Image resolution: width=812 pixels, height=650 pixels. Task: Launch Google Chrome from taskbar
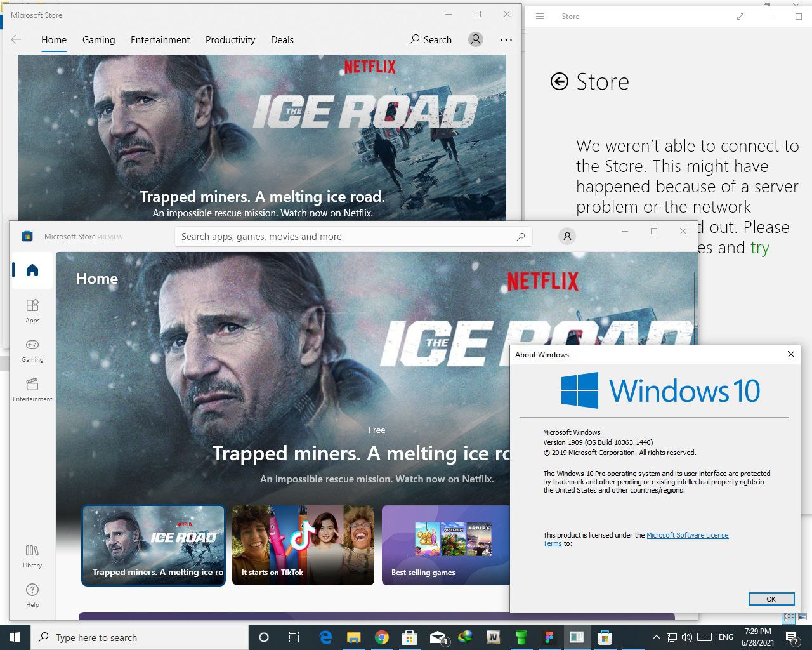coord(381,637)
